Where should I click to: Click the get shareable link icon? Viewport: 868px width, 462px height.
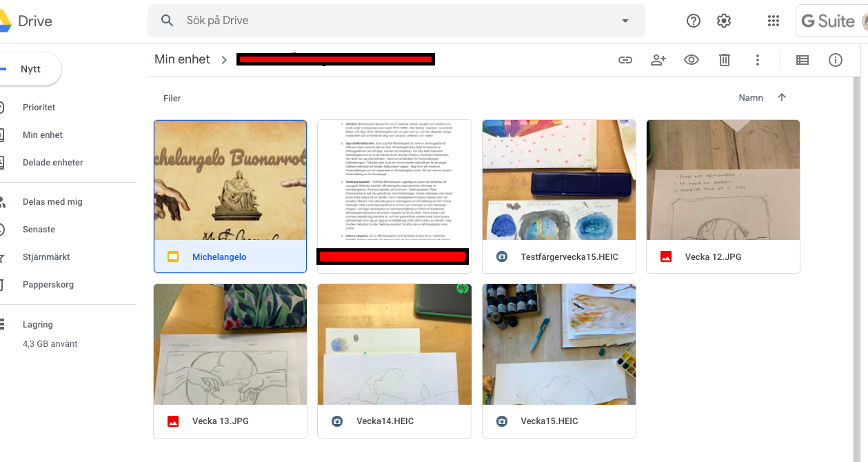(x=625, y=60)
